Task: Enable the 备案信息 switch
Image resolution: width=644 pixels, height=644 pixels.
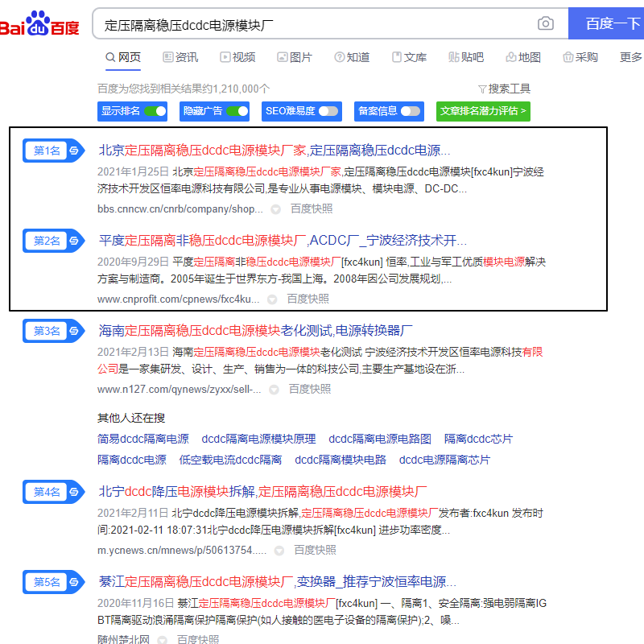Action: (x=411, y=111)
